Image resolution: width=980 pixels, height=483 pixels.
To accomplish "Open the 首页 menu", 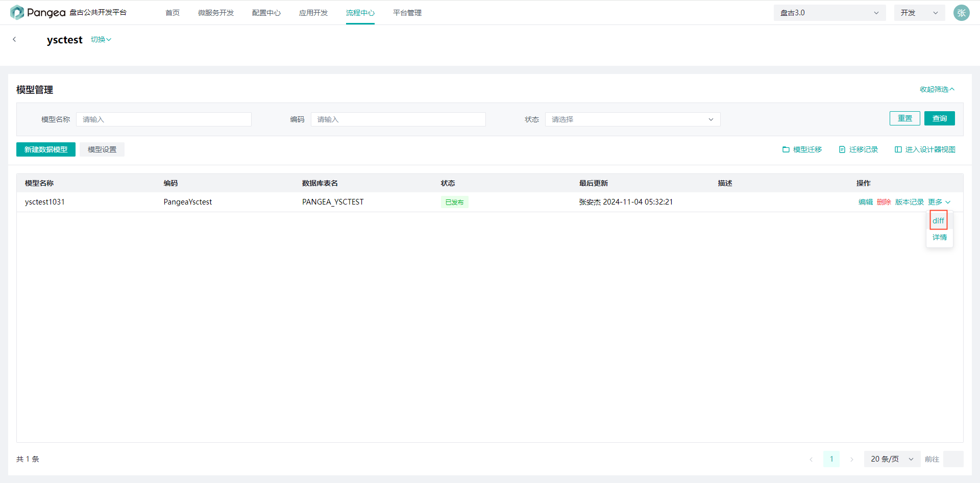I will (173, 13).
